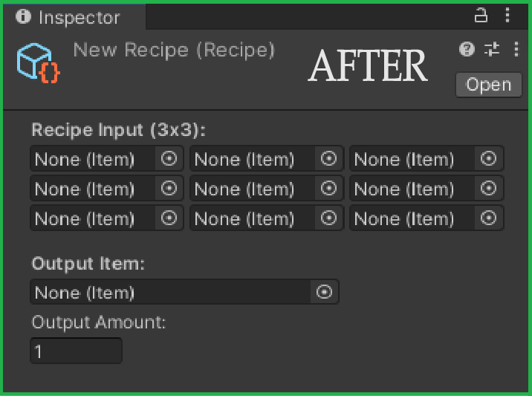Open object picker for top-left recipe slot
This screenshot has width=532, height=396.
tap(169, 158)
